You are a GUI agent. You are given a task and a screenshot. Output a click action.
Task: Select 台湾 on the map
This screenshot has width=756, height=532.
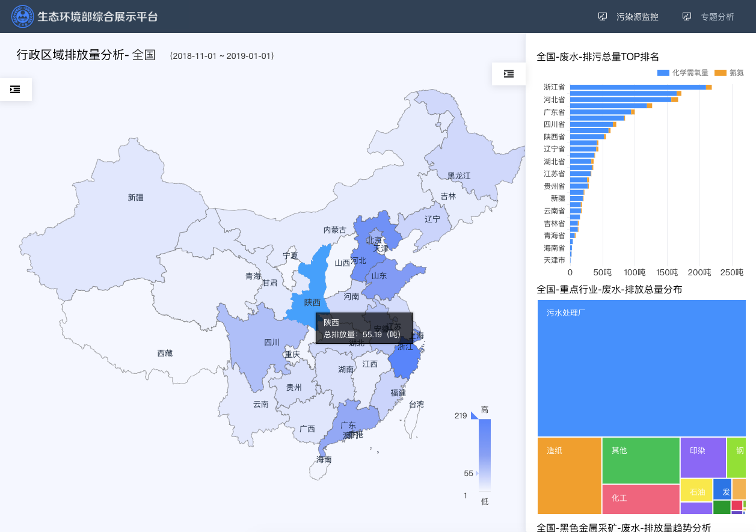coord(416,405)
